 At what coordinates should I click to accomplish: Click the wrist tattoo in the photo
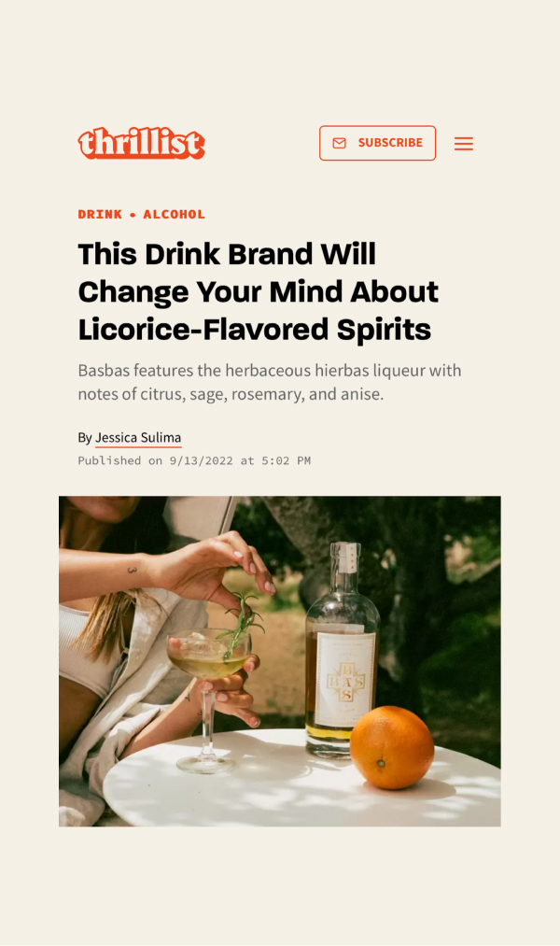132,570
